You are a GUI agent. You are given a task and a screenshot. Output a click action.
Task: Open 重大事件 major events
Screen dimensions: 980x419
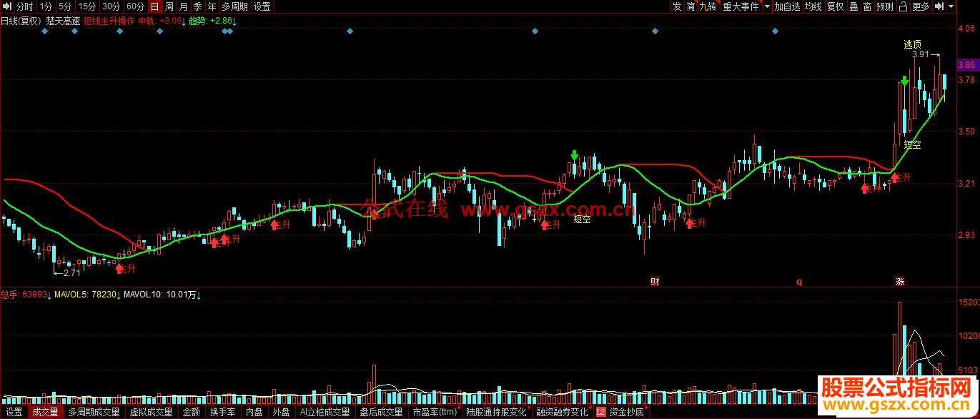[x=741, y=6]
